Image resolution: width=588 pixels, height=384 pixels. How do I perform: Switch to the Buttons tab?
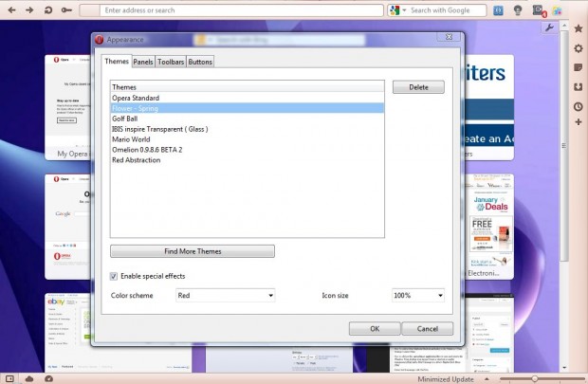(x=200, y=62)
